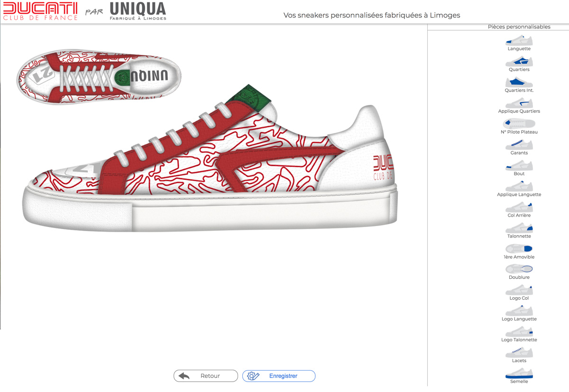Select the Doublure lining icon

[519, 269]
